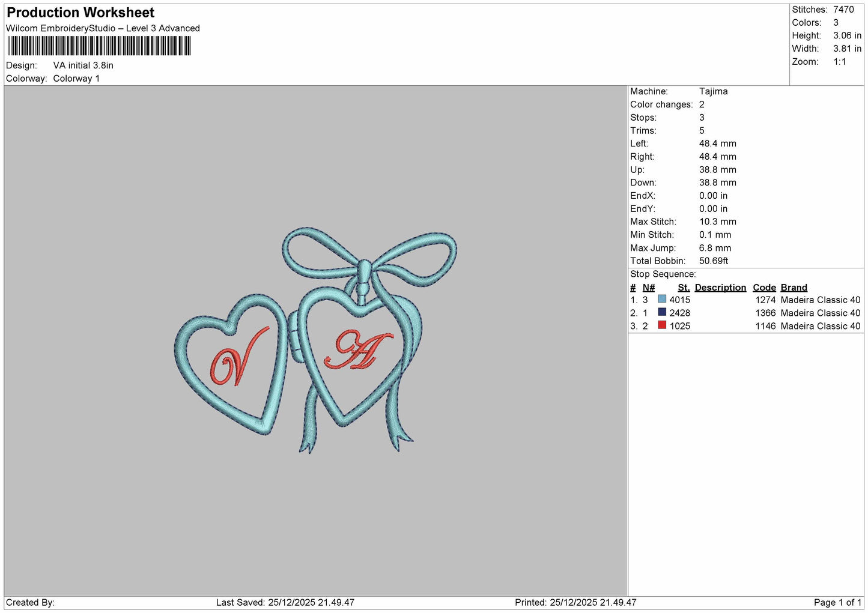Viewport: 868px width, 613px height.
Task: Click the design name 'VA initial 3.8in'
Action: tap(83, 65)
